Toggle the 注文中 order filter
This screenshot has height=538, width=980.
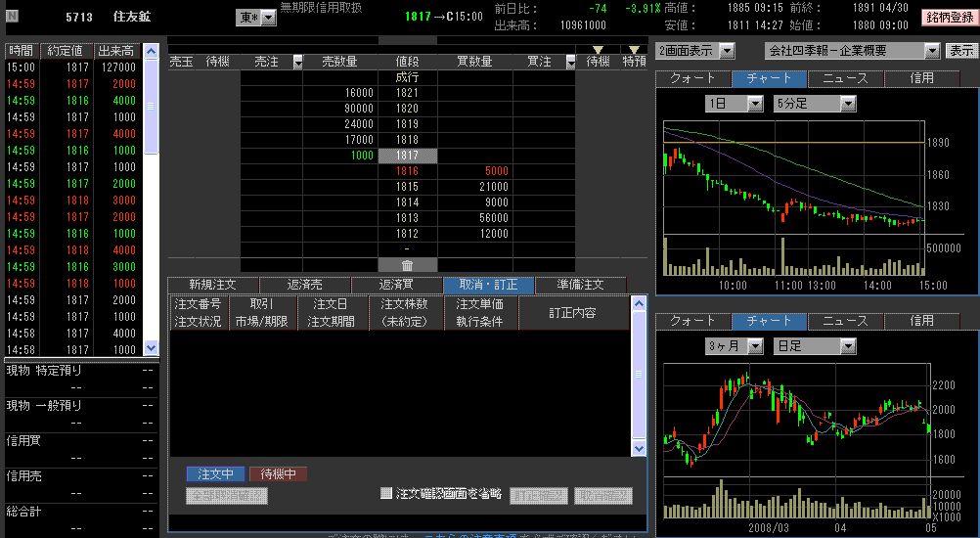click(215, 474)
